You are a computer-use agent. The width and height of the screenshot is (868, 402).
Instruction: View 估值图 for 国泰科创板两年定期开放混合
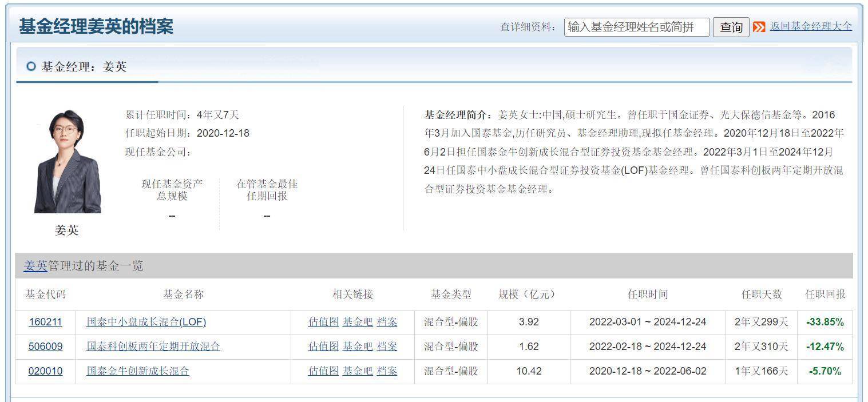(322, 346)
